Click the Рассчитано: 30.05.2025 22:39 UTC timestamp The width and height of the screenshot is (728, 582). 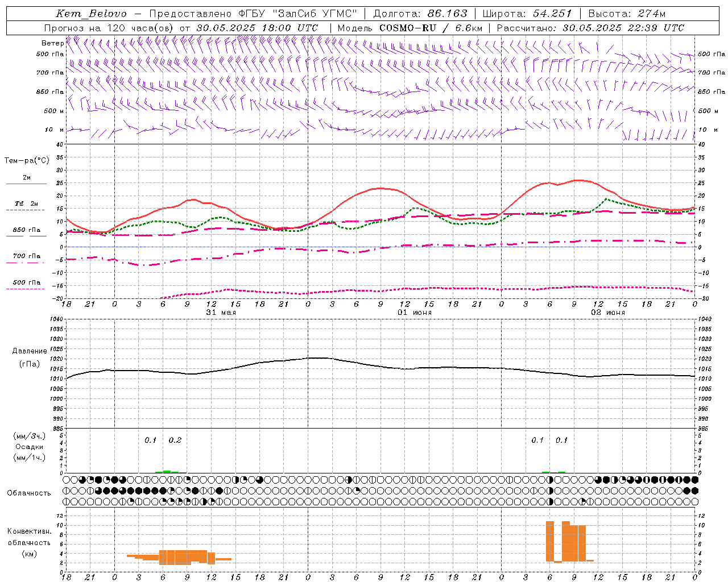[590, 28]
